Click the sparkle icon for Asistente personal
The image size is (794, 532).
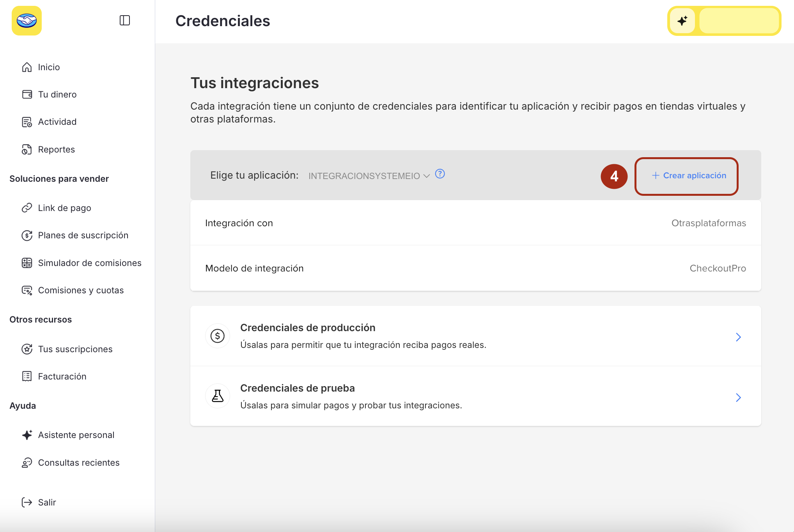[x=27, y=435]
